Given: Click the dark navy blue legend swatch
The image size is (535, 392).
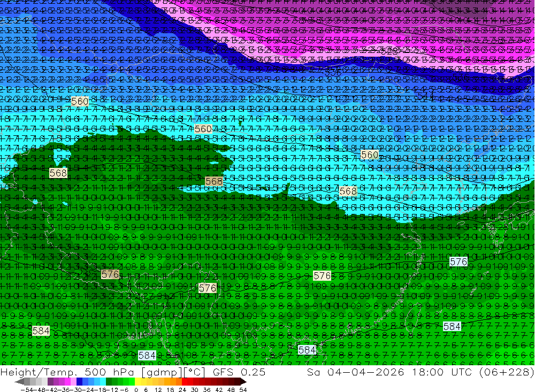Looking at the screenshot, I should click(x=80, y=382).
